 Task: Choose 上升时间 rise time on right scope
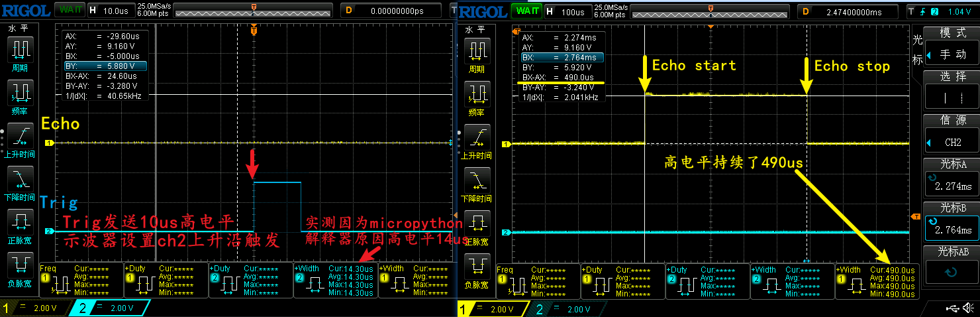(x=478, y=141)
